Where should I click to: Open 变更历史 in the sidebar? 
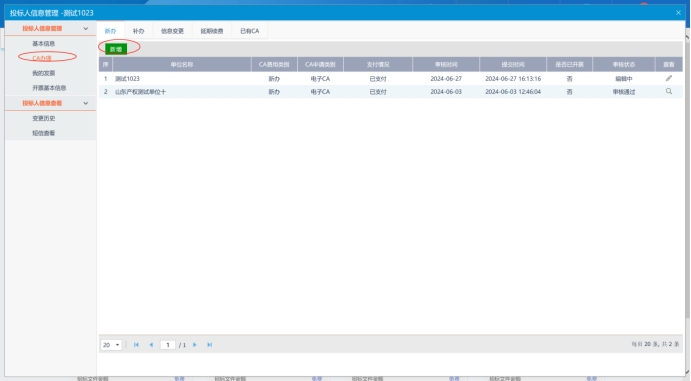[x=44, y=118]
